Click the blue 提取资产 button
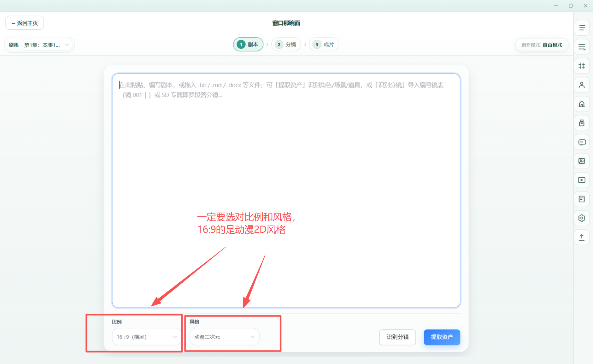 point(442,337)
